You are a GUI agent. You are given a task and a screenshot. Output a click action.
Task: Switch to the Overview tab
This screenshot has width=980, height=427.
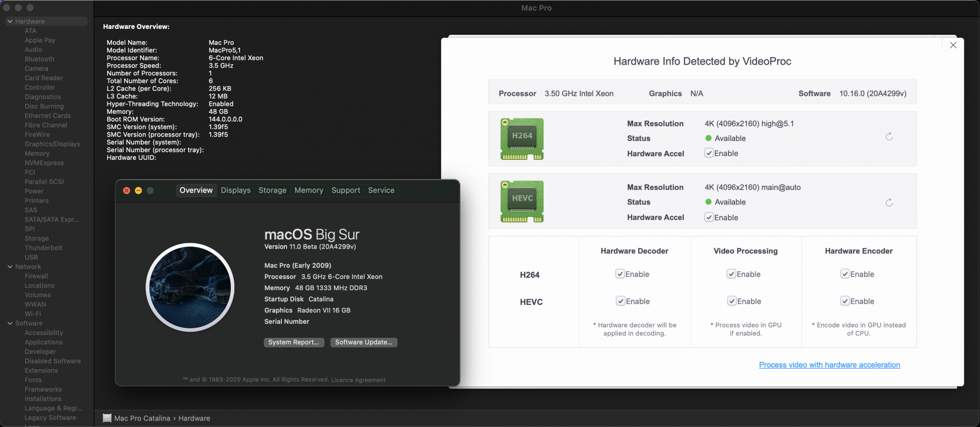click(196, 190)
